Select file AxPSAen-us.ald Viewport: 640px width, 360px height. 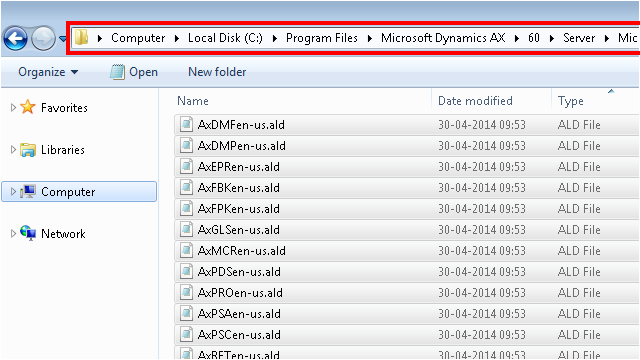(239, 314)
